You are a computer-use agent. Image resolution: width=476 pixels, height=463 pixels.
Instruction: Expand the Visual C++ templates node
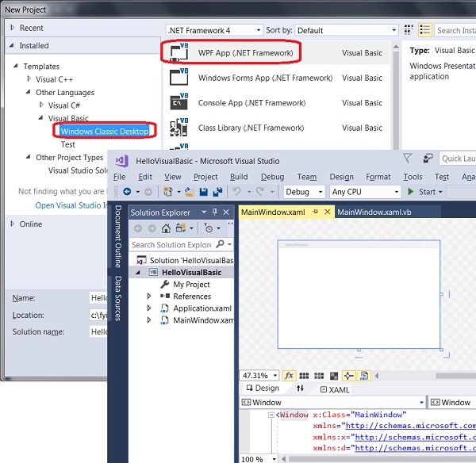tap(29, 79)
